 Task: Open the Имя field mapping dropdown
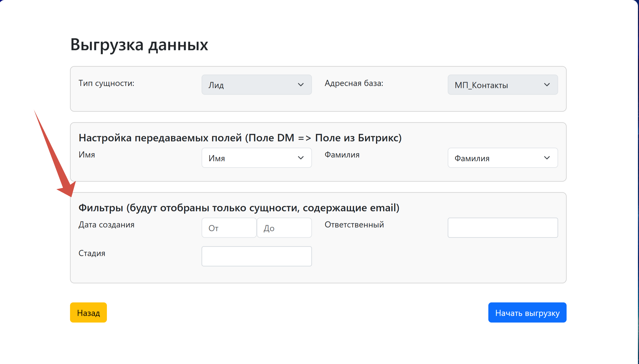(256, 158)
